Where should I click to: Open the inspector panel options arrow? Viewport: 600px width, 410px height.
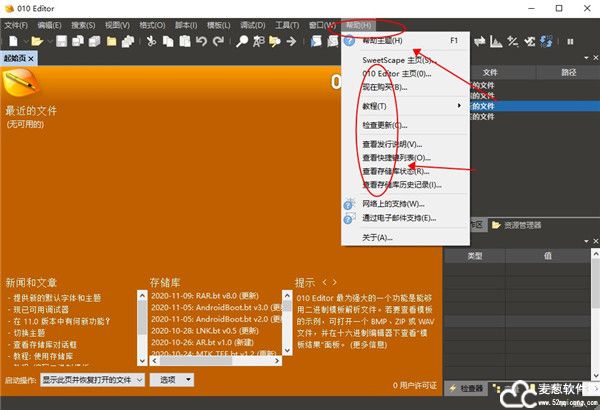click(587, 241)
